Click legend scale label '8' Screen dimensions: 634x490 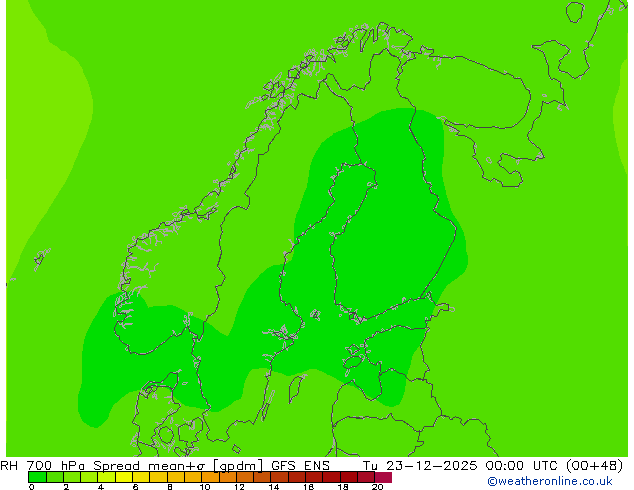pyautogui.click(x=170, y=487)
